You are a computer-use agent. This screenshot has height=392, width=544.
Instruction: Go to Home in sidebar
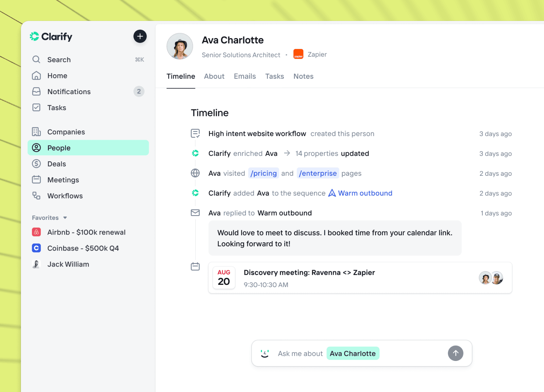(x=57, y=76)
